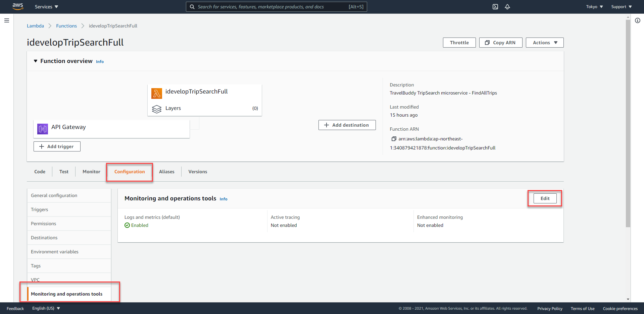Open General configuration in sidebar
644x314 pixels.
click(69, 195)
